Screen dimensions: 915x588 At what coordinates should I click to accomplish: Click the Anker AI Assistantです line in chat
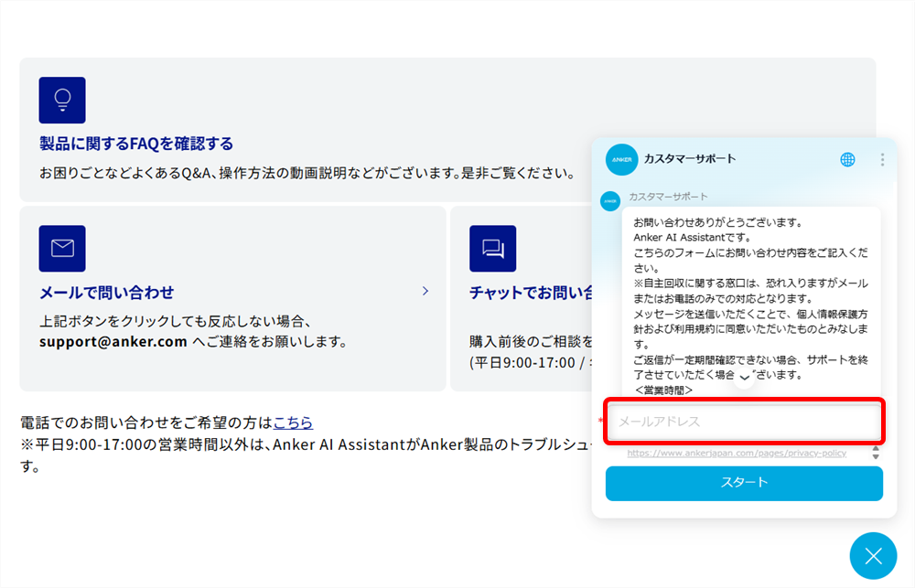(692, 238)
